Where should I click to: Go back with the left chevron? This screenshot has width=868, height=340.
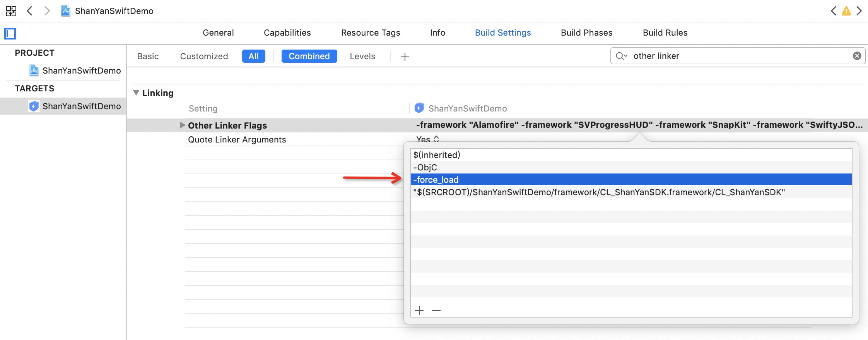[29, 11]
